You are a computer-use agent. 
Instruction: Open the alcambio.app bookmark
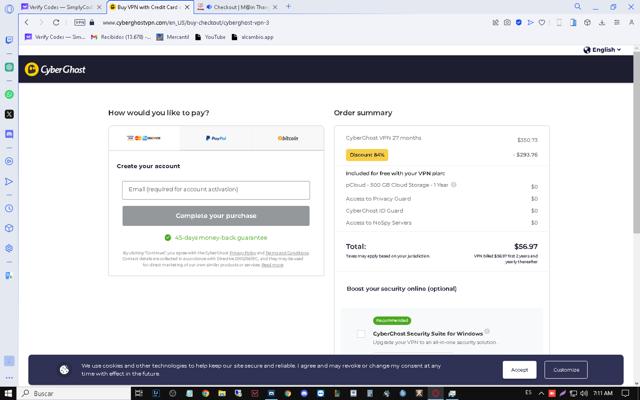click(253, 37)
